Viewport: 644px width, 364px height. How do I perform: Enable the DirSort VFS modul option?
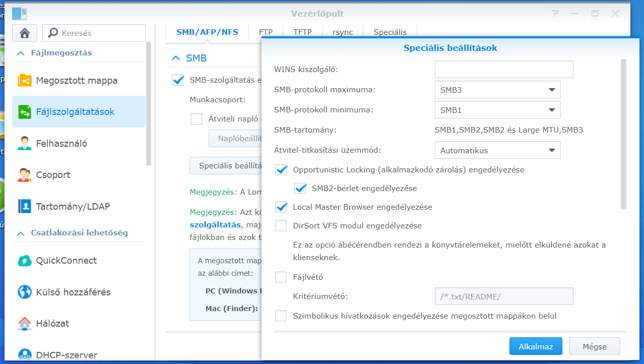coord(280,225)
